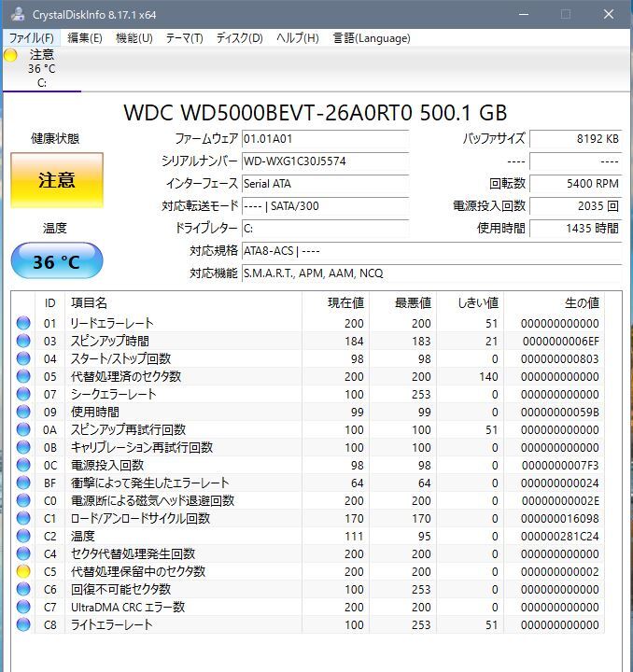This screenshot has height=672, width=633.
Task: Click raw value 0000000006EF in row 03
Action: click(560, 341)
